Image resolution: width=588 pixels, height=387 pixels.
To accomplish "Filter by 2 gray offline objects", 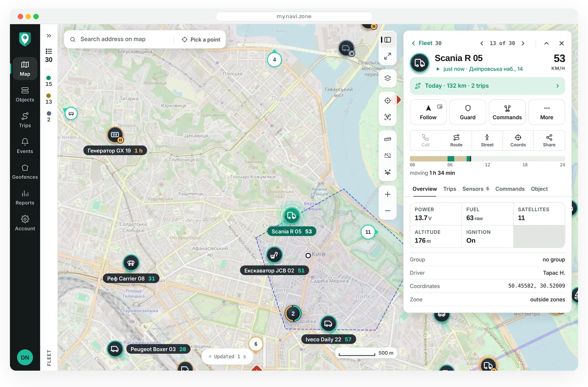I will (x=49, y=117).
